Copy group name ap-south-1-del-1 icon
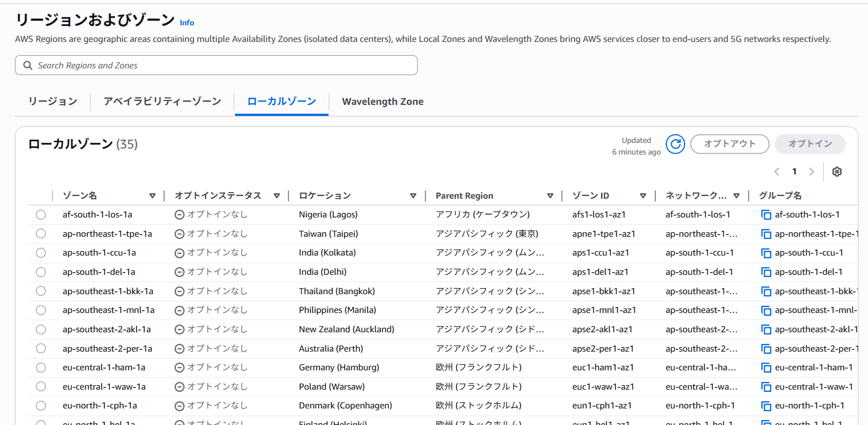Viewport: 868px width, 425px height. tap(766, 272)
